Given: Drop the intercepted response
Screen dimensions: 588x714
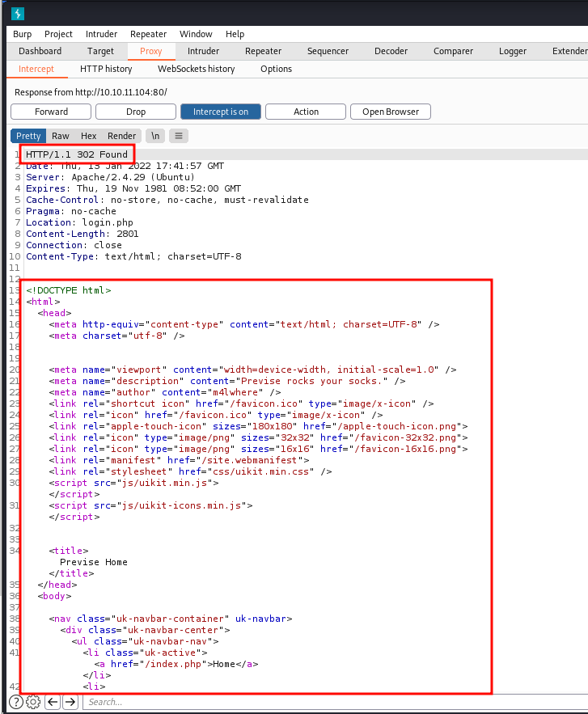Looking at the screenshot, I should (x=136, y=112).
